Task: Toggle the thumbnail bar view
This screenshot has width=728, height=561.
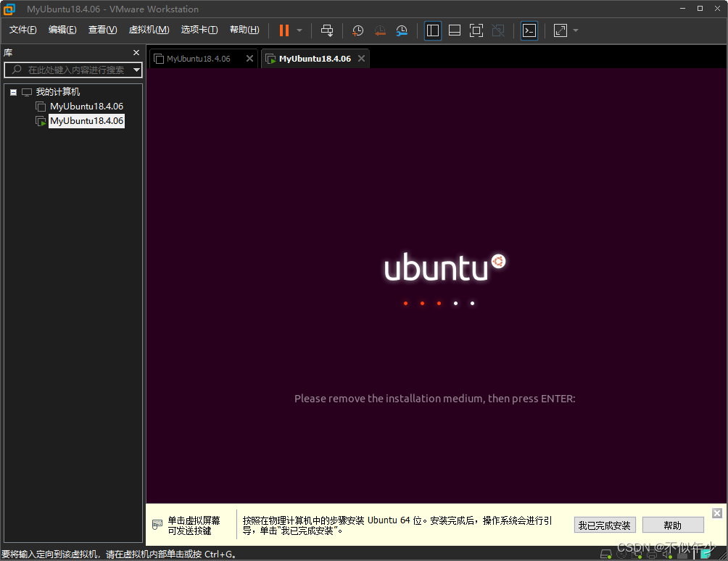Action: [455, 30]
